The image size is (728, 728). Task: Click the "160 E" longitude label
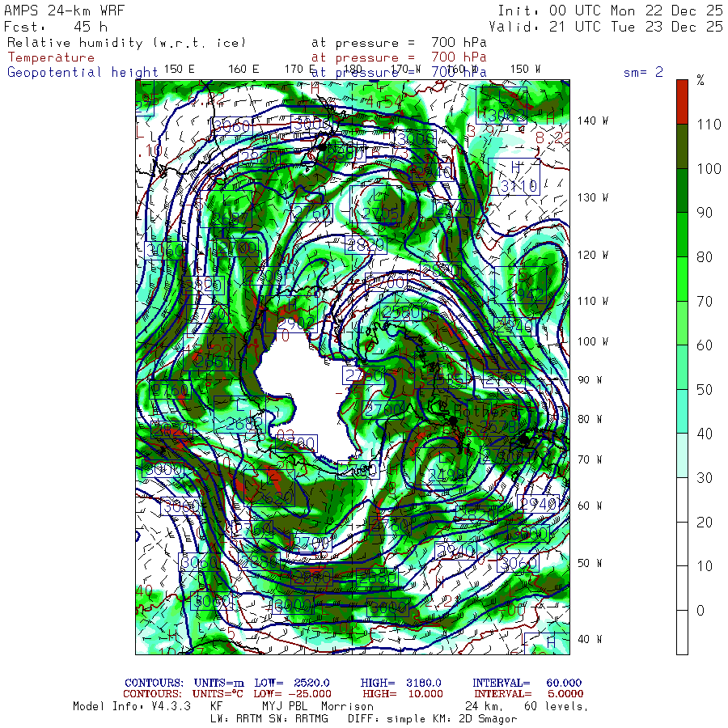(x=243, y=70)
